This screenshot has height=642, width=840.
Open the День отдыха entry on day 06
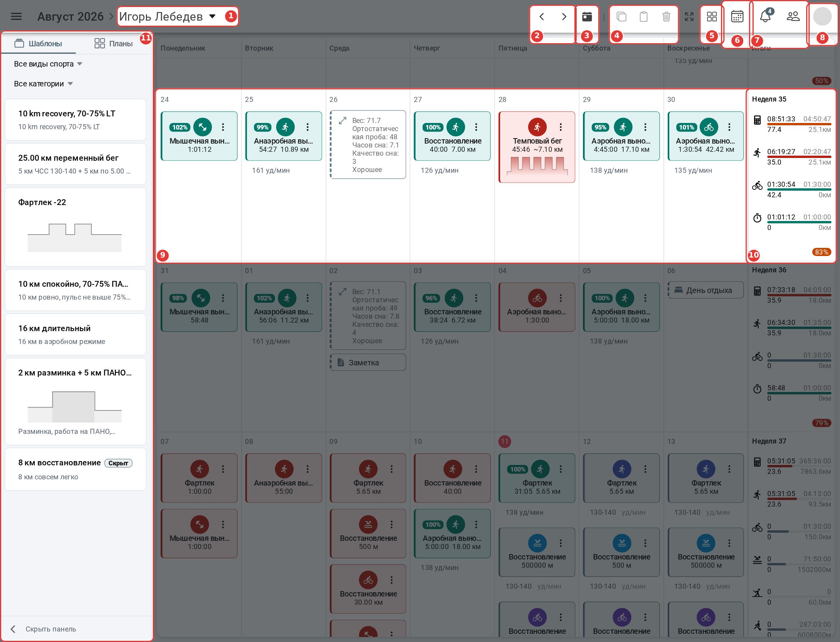point(706,290)
